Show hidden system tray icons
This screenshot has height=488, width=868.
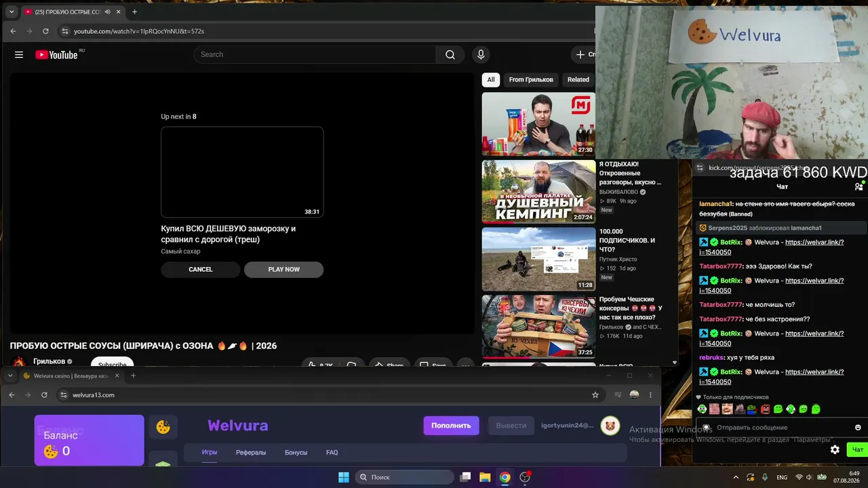click(x=736, y=477)
